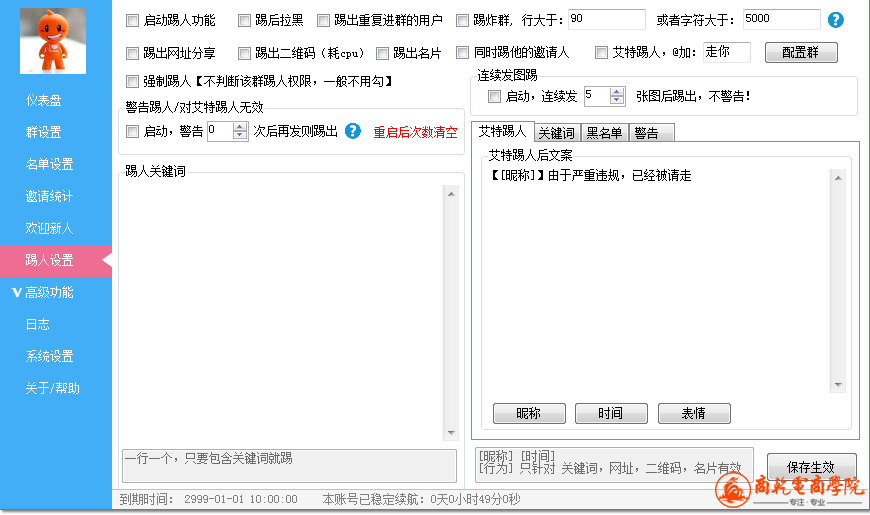Click blue help icon beside 5000 field
The height and width of the screenshot is (515, 870).
(x=835, y=20)
